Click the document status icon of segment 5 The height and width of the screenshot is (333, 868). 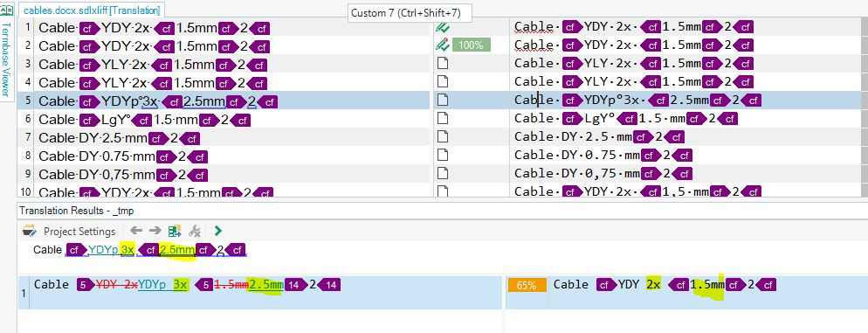[x=443, y=101]
